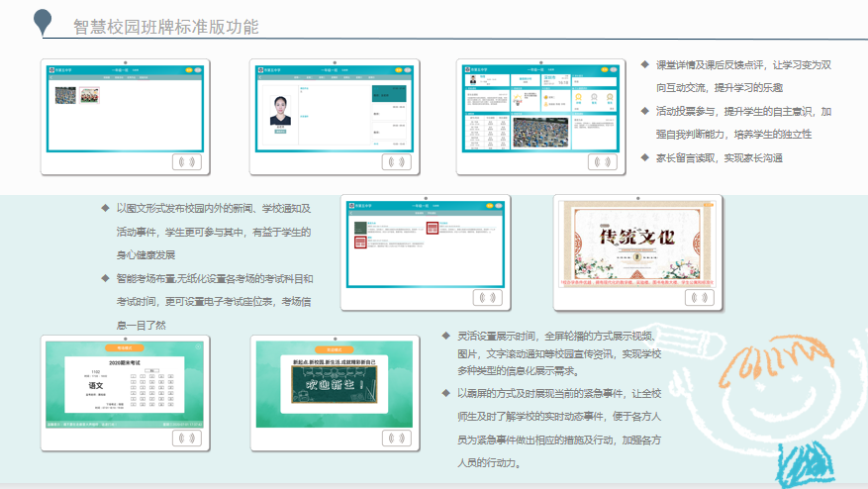Viewport: 868px width, 489px height.
Task: Click the 2020期末考试 exam heading
Action: 123,364
